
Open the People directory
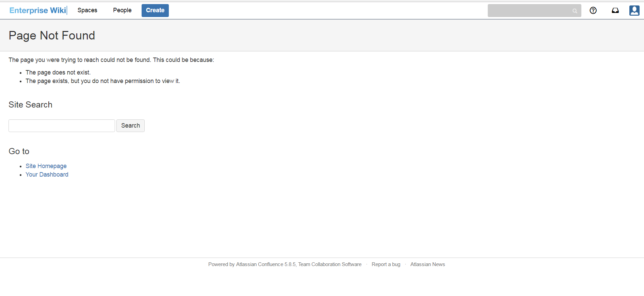pyautogui.click(x=122, y=10)
